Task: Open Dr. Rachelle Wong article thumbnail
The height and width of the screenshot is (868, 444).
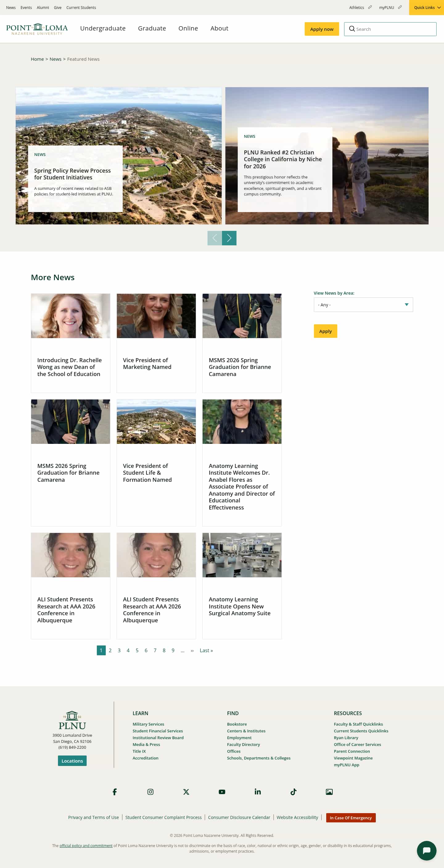Action: point(71,316)
